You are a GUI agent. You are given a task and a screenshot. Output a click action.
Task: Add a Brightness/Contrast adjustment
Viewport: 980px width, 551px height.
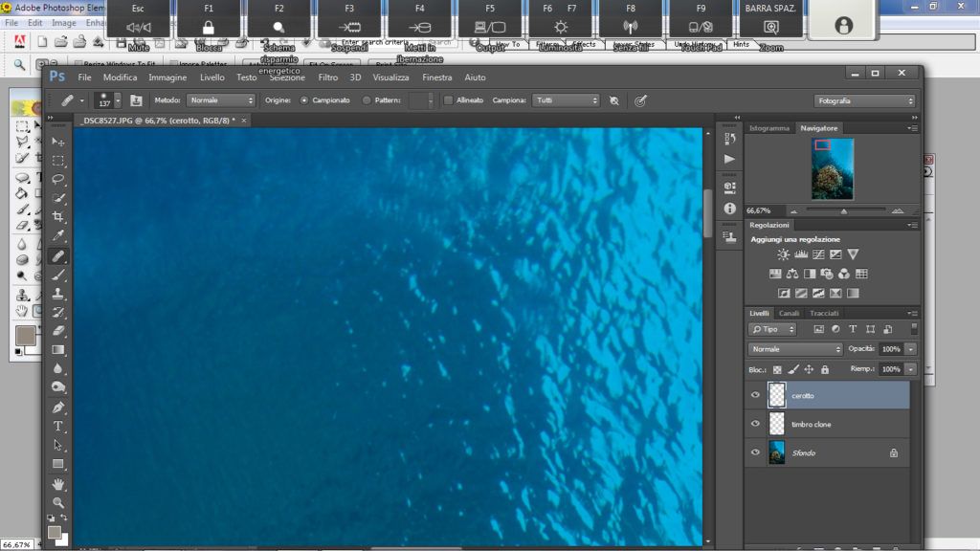tap(784, 254)
